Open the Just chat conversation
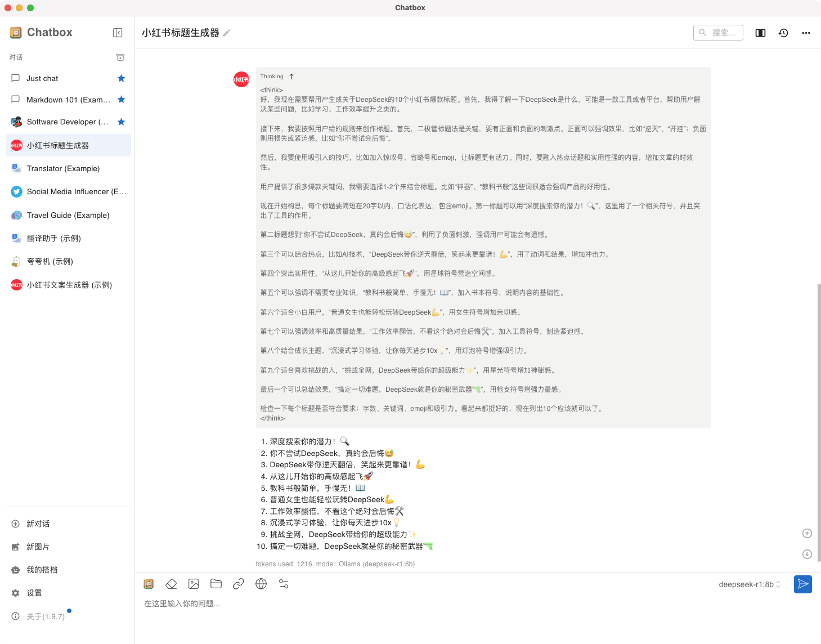This screenshot has width=821, height=644. pyautogui.click(x=68, y=78)
